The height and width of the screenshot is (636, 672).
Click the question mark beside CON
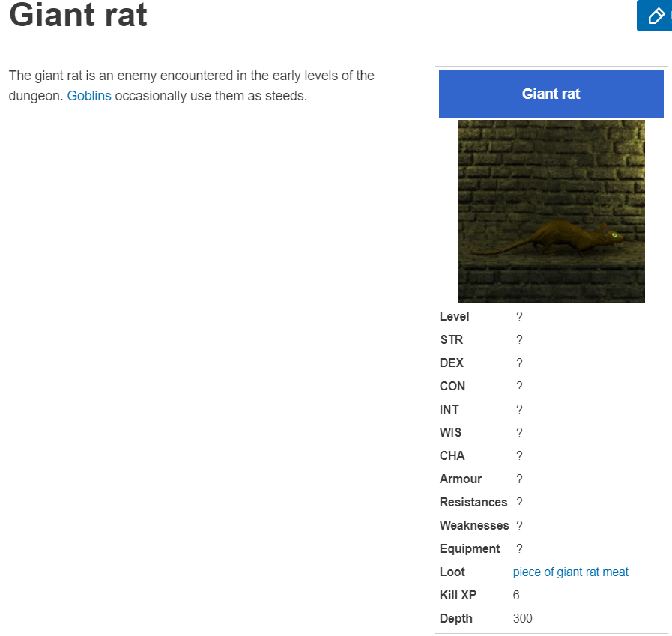(519, 386)
